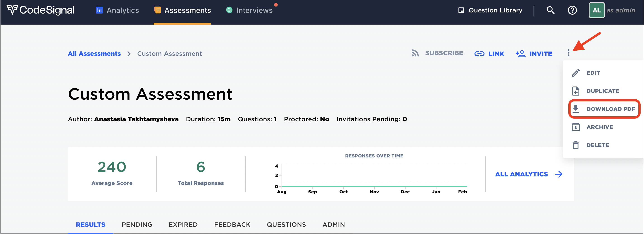644x234 pixels.
Task: Click the download arrow icon
Action: 576,109
